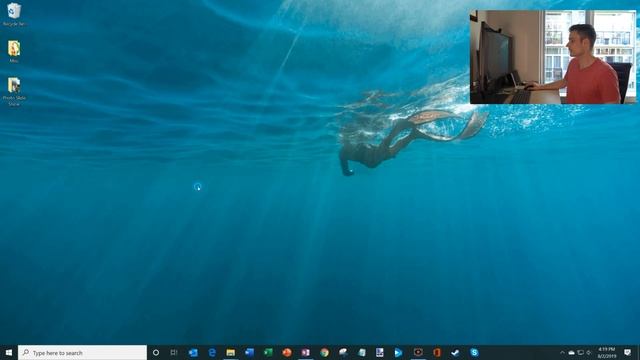The height and width of the screenshot is (360, 640).
Task: Open the Recycle Bin desktop icon
Action: [x=14, y=14]
